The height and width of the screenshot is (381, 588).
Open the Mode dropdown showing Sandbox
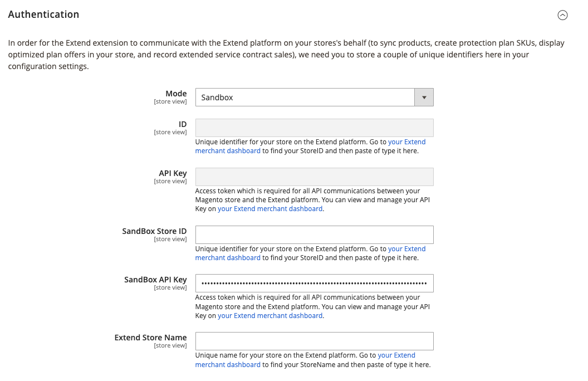tap(314, 97)
